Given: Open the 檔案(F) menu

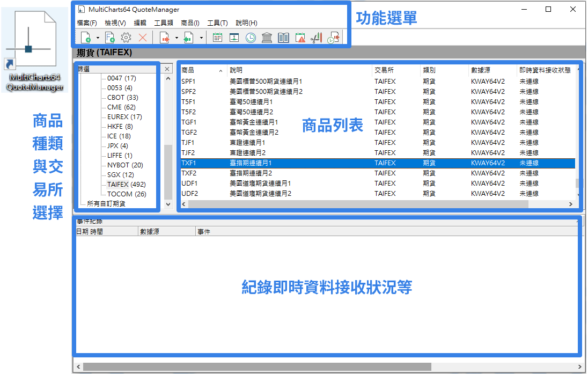Looking at the screenshot, I should pos(86,23).
